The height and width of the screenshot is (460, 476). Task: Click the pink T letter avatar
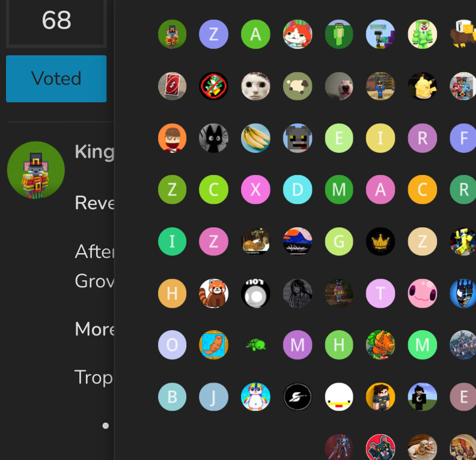tap(380, 293)
